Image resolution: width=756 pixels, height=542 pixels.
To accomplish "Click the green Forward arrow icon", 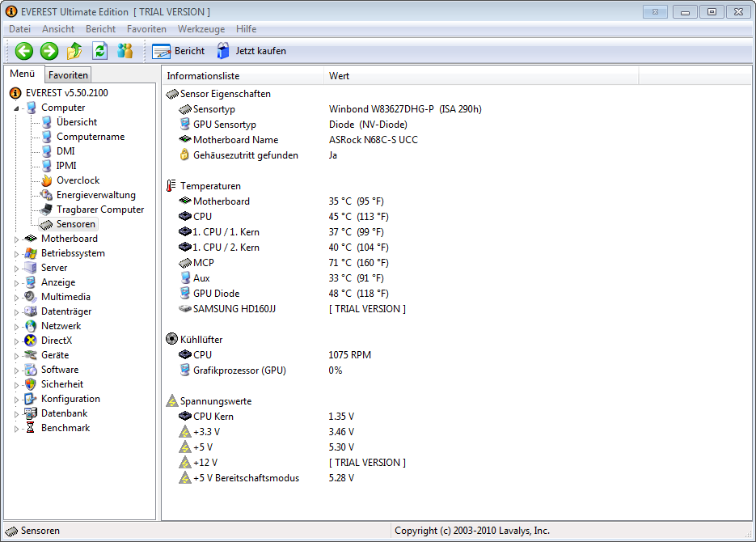I will coord(49,51).
